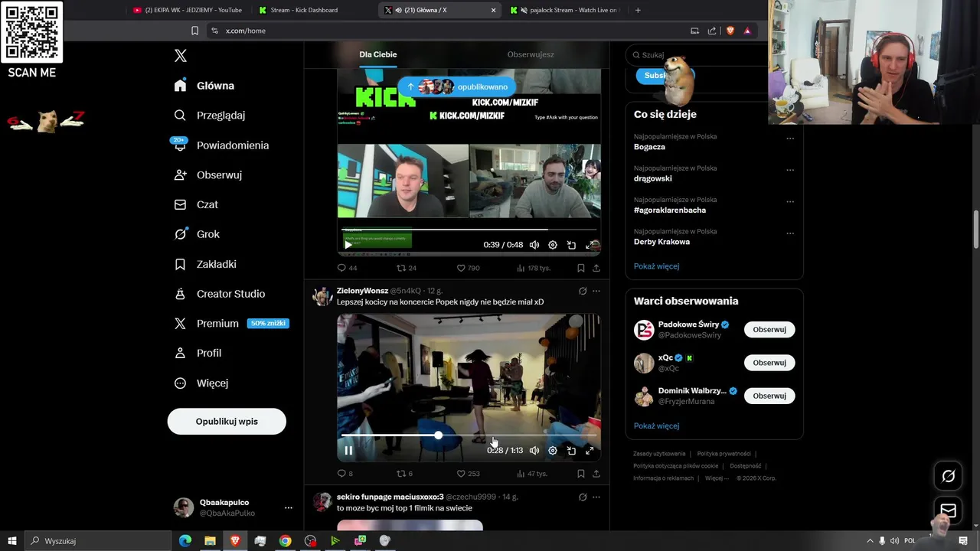This screenshot has height=551, width=980.
Task: Open the floating Grok button
Action: point(948,476)
